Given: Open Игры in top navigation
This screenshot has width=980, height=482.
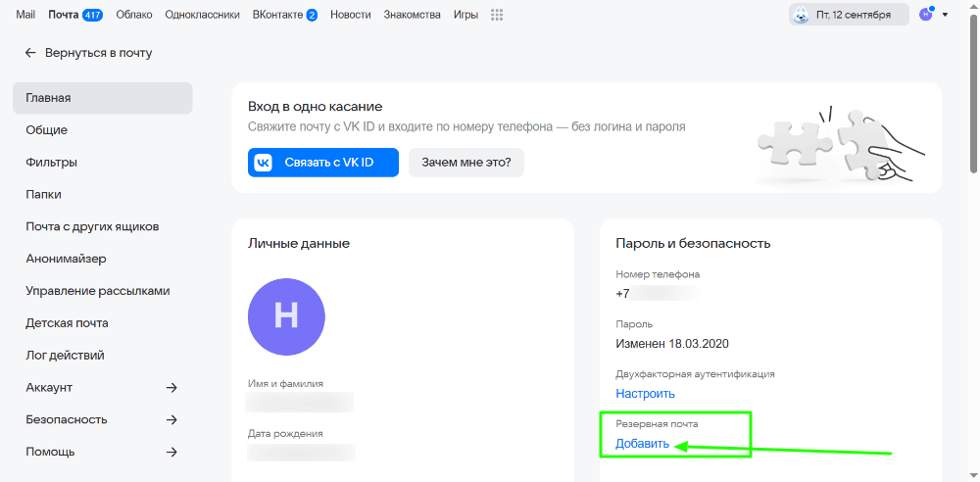Looking at the screenshot, I should (465, 15).
